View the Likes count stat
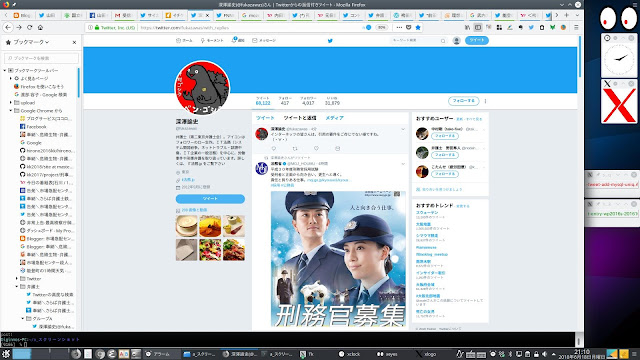Screen dimensions: 640x360 tap(332, 101)
